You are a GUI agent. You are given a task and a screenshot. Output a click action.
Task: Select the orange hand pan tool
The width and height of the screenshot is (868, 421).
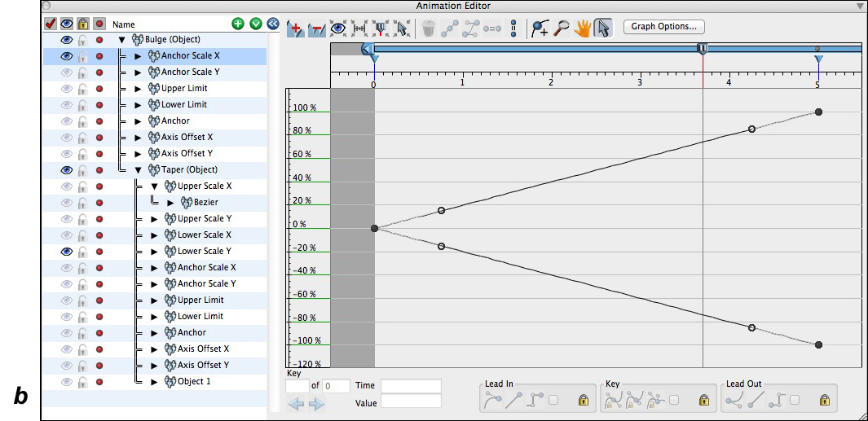click(x=583, y=29)
